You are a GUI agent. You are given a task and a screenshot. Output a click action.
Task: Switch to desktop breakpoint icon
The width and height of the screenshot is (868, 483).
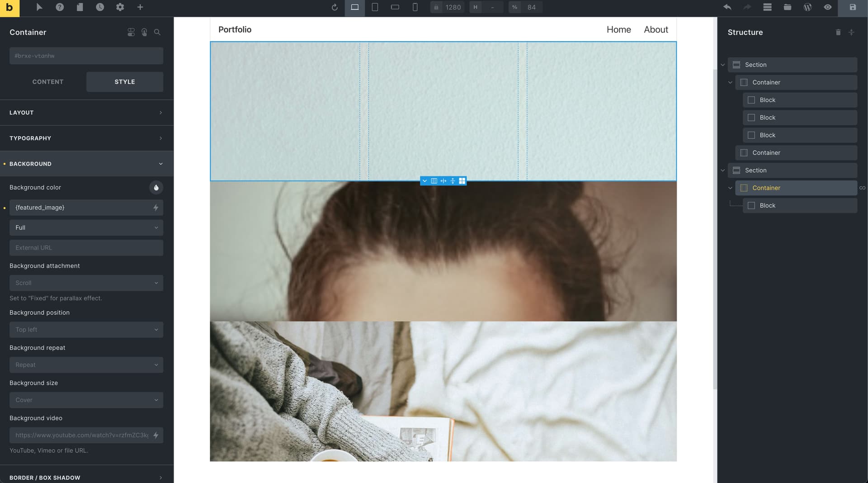[x=355, y=7]
